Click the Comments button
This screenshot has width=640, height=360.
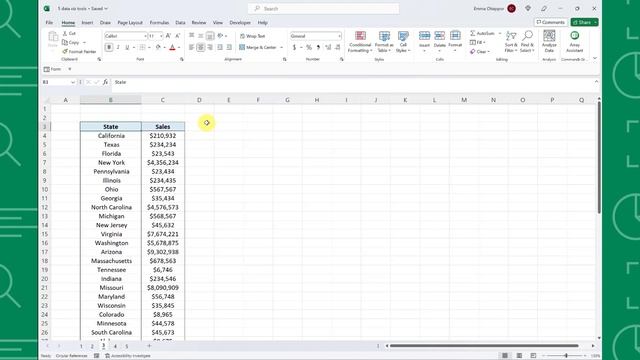tap(550, 22)
